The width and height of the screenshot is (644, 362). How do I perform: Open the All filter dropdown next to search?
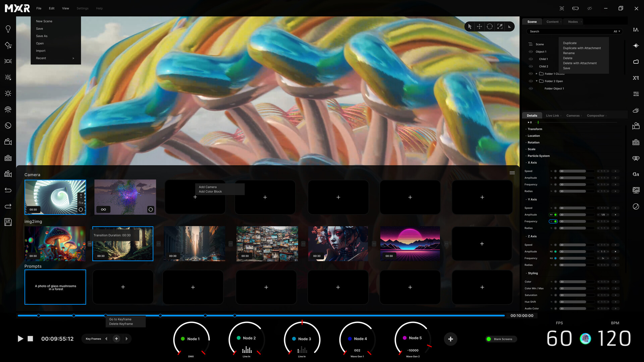pos(617,31)
